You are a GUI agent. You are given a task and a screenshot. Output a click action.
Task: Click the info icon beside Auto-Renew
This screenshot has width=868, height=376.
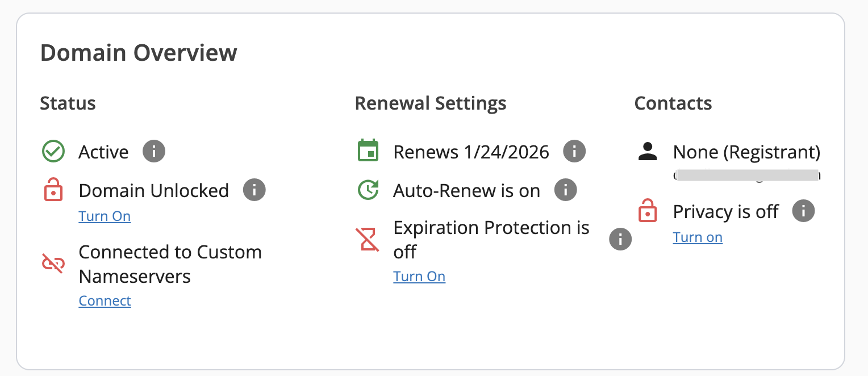coord(566,190)
